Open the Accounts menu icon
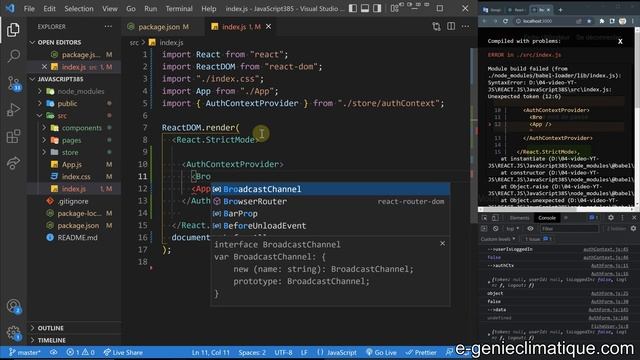Screen dimensions: 640x360 pyautogui.click(x=13, y=306)
